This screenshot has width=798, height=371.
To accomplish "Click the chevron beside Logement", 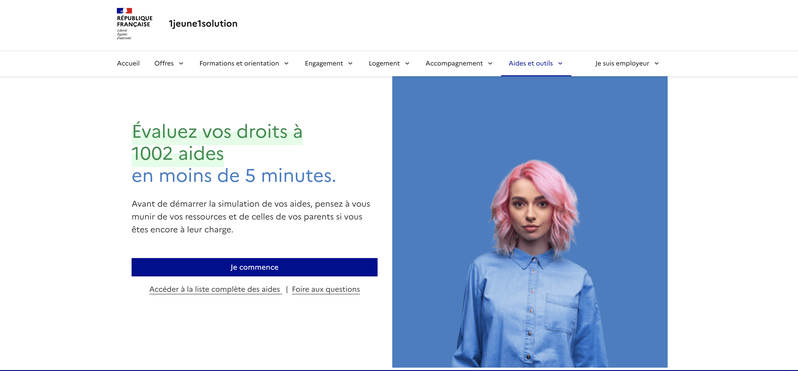I will (407, 64).
